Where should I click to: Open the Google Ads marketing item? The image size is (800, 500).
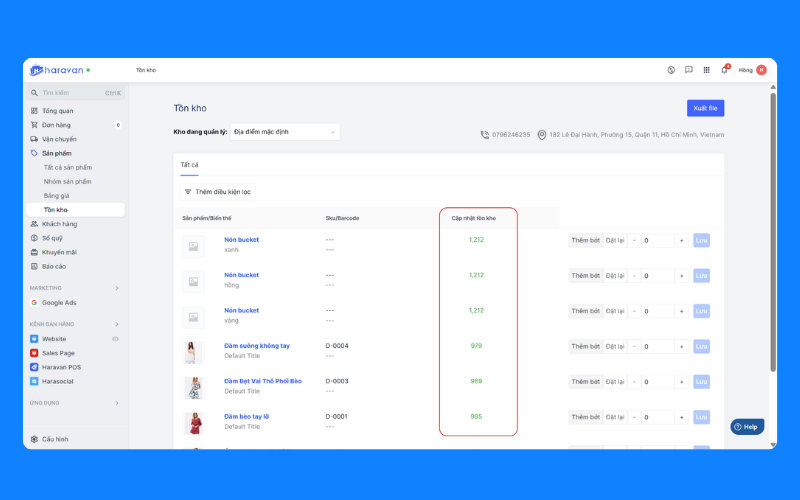[59, 302]
